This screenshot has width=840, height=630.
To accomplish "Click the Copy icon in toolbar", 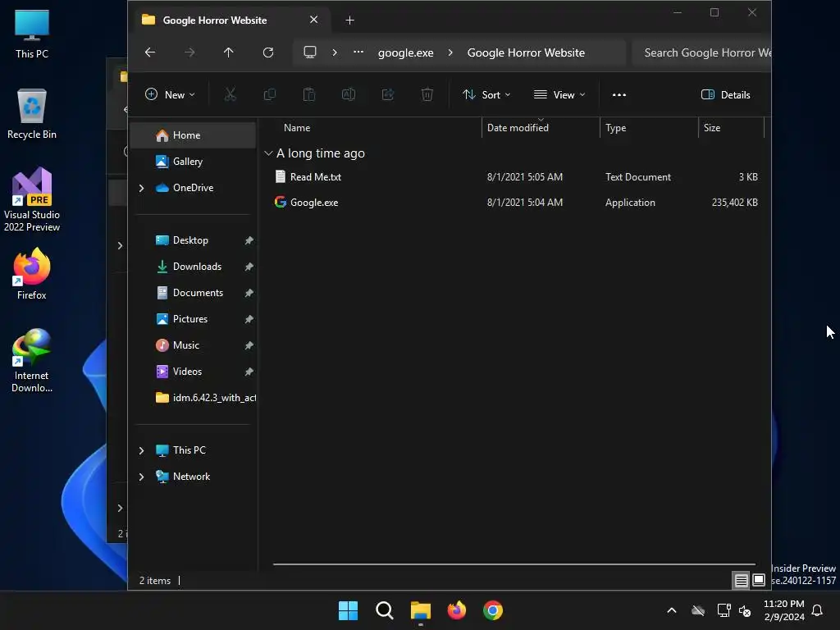I will pyautogui.click(x=269, y=95).
